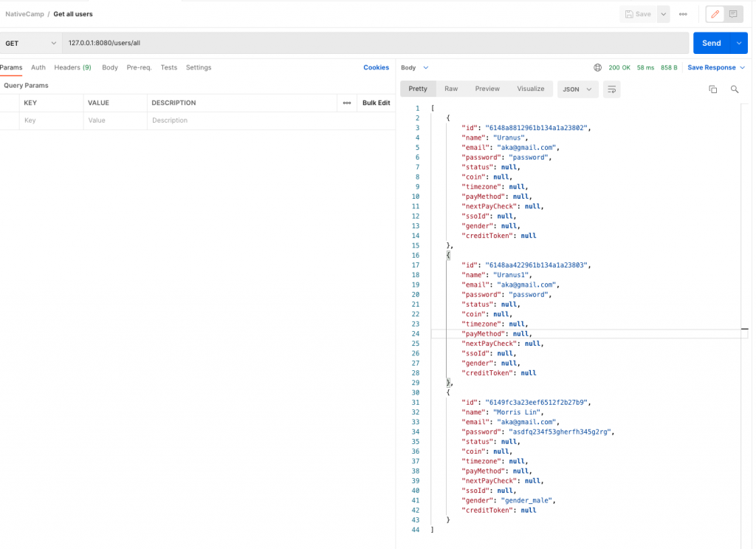
Task: Open the Headers (9) tab
Action: (73, 67)
